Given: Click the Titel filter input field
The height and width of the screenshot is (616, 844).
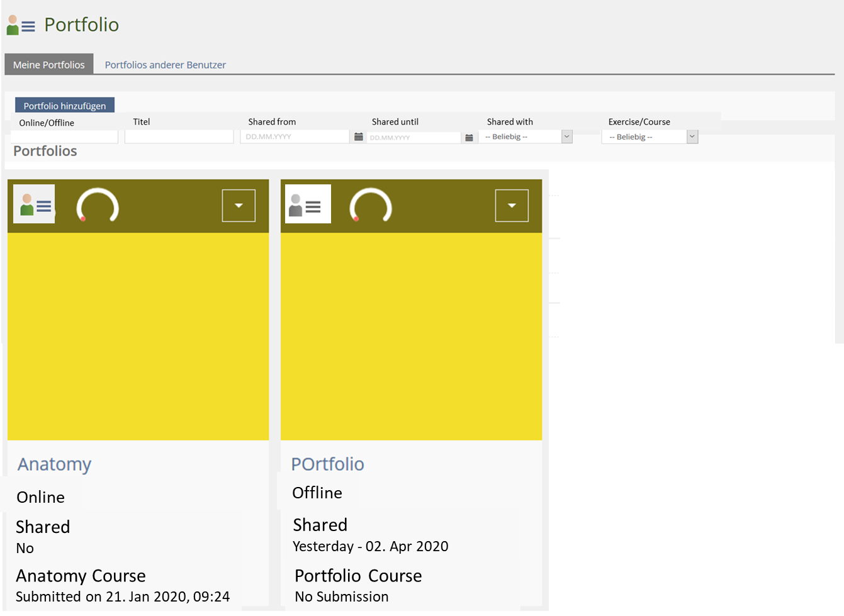Looking at the screenshot, I should coord(179,137).
